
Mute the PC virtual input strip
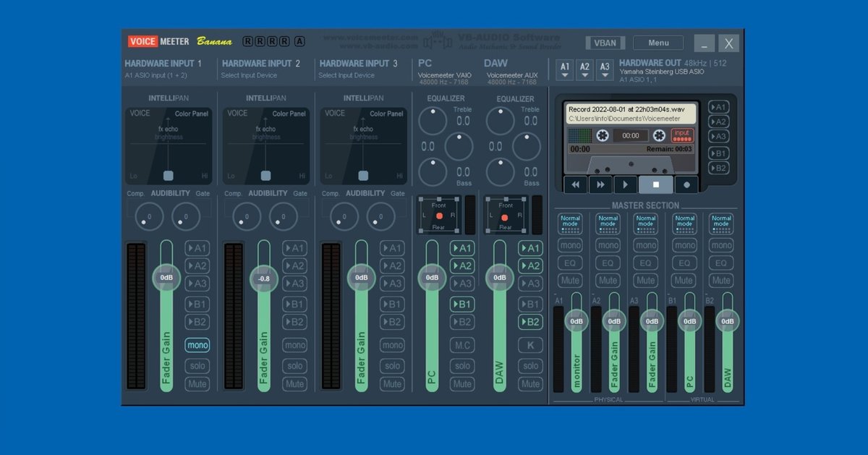pos(461,384)
